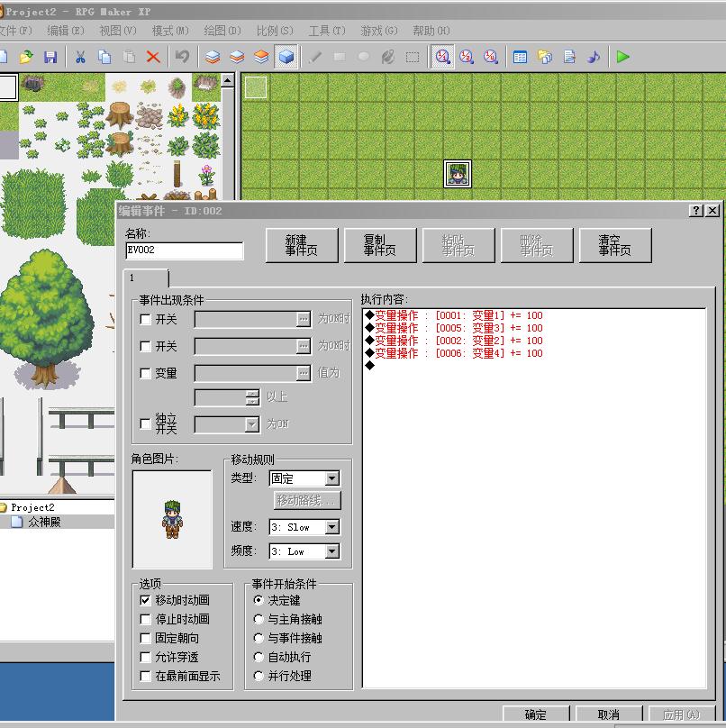The image size is (726, 728).
Task: Select the 并行处理 trigger option
Action: click(x=259, y=677)
